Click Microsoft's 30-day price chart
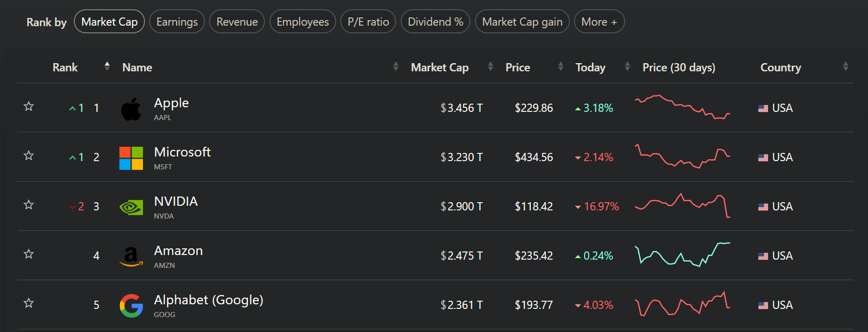The height and width of the screenshot is (332, 868). pos(683,156)
